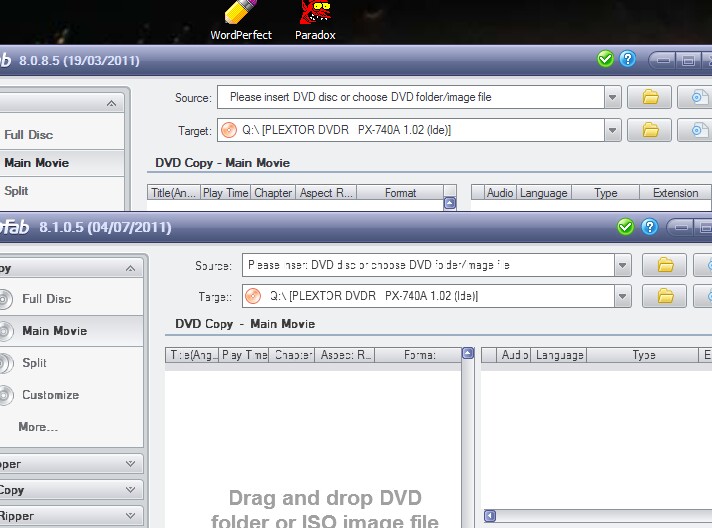Click Format column header in 8.1.0.5 window
The image size is (712, 528).
(420, 355)
